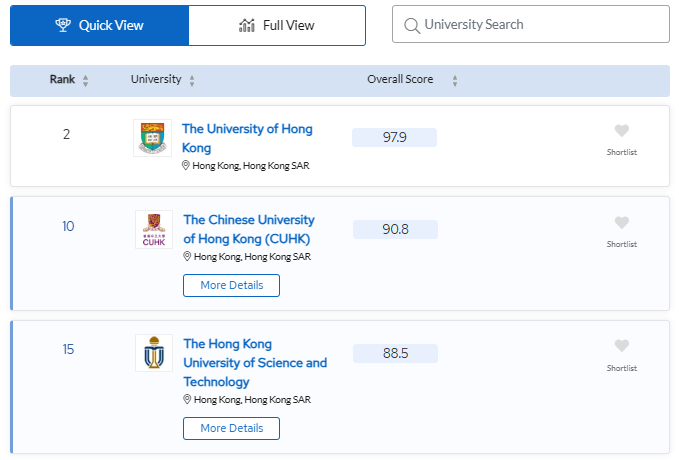Click the University column header label
Viewport: 679px width, 460px height.
[x=156, y=79]
